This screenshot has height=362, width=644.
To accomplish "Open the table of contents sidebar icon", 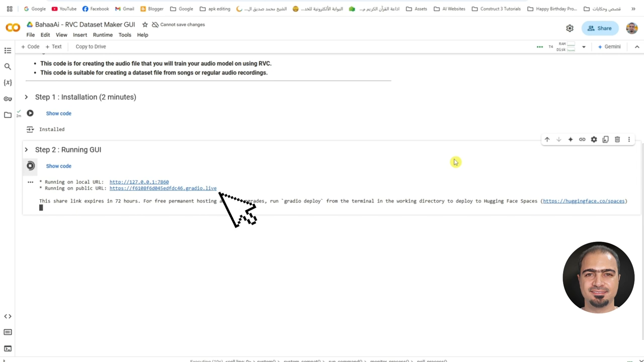I will coord(8,50).
